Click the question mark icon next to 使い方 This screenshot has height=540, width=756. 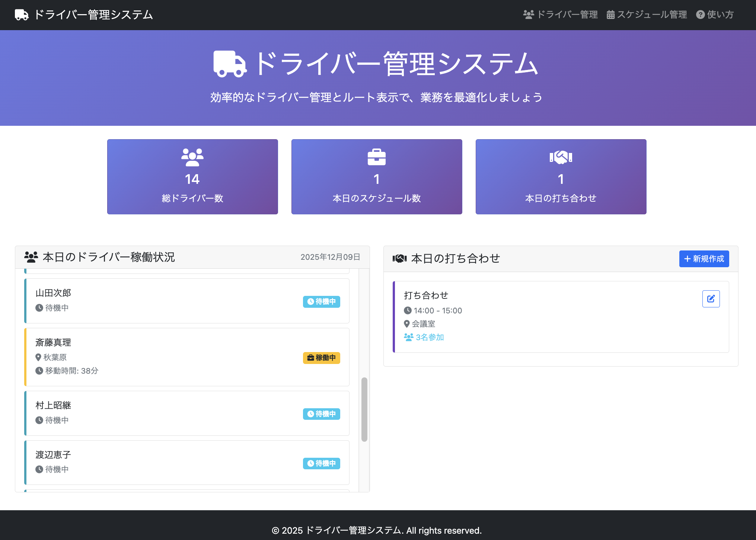[x=700, y=14]
